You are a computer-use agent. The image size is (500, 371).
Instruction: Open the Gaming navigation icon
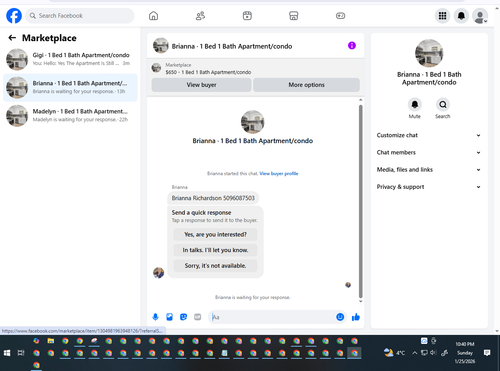click(x=340, y=16)
